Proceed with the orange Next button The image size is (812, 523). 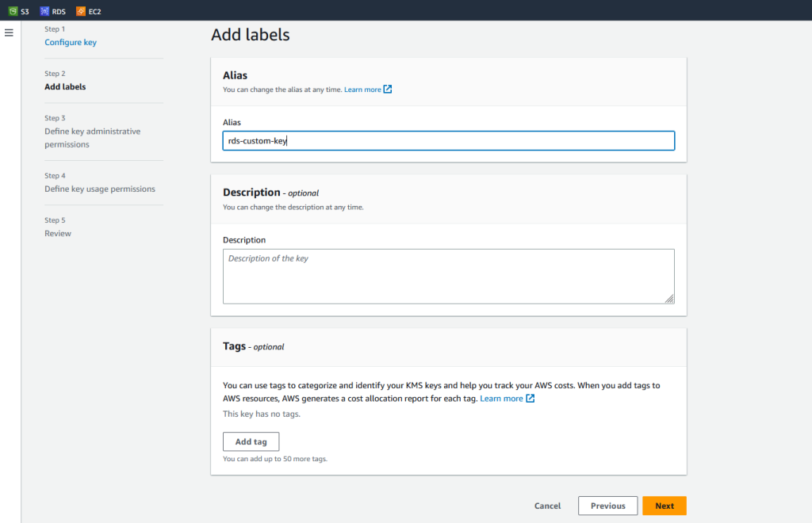(665, 506)
